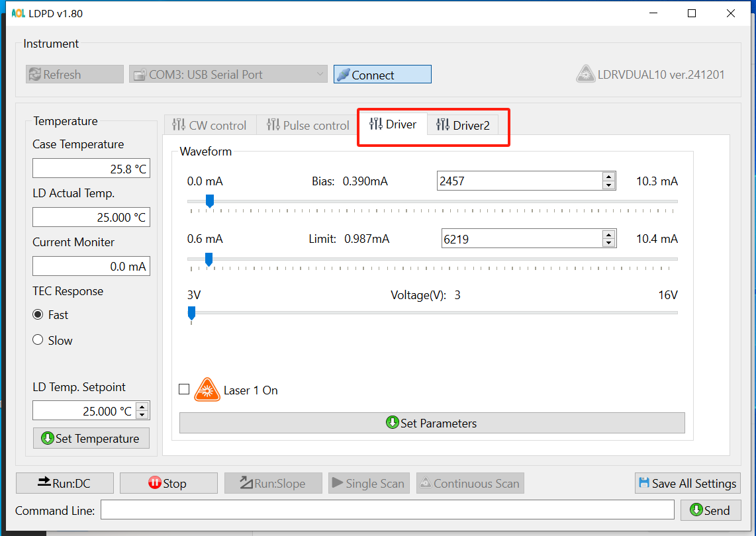Enable the Laser 1 On checkbox
This screenshot has height=536, width=756.
pyautogui.click(x=184, y=390)
